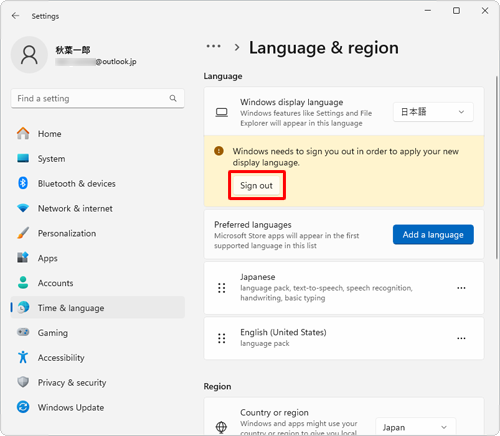The height and width of the screenshot is (436, 500).
Task: Go back with the arrow icon
Action: (15, 16)
